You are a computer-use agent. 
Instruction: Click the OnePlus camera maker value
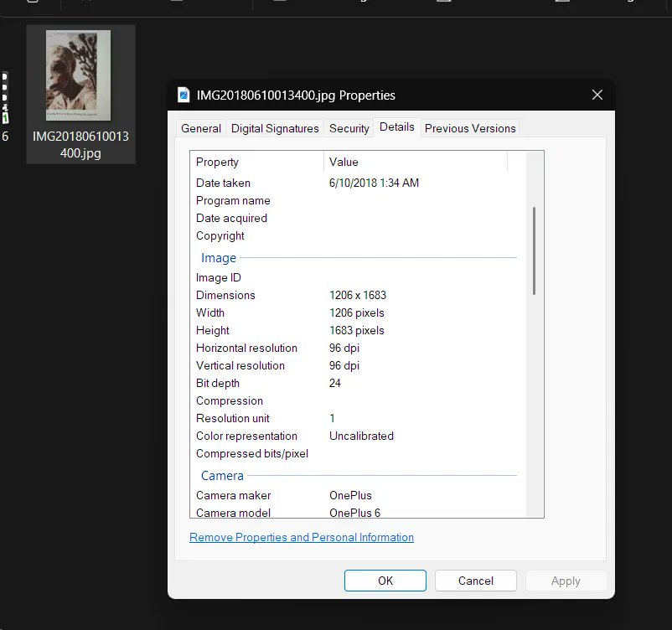pyautogui.click(x=350, y=495)
